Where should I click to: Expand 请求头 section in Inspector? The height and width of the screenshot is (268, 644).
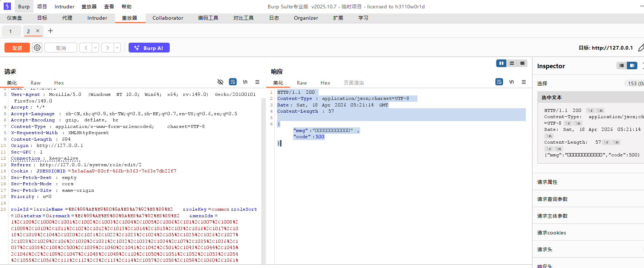(588, 249)
